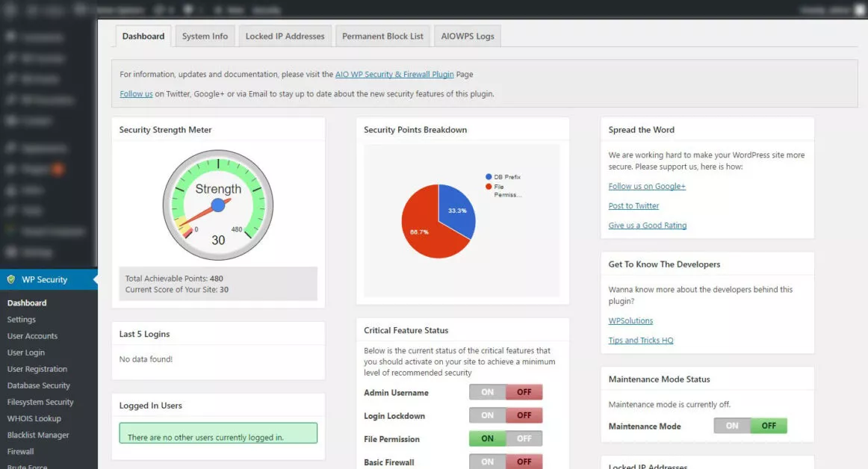868x469 pixels.
Task: Open the AIO WP Security & Firewall Plugin link
Action: [x=394, y=74]
